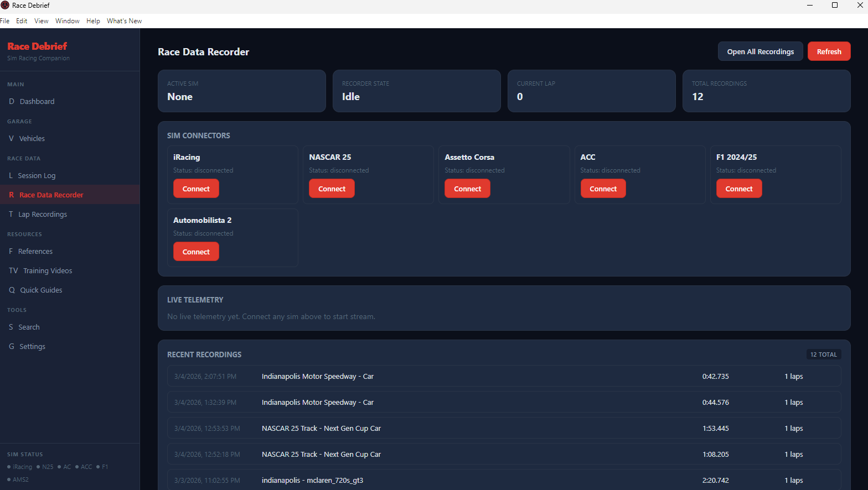Click the Active Sim None card
868x490 pixels.
pos(242,91)
